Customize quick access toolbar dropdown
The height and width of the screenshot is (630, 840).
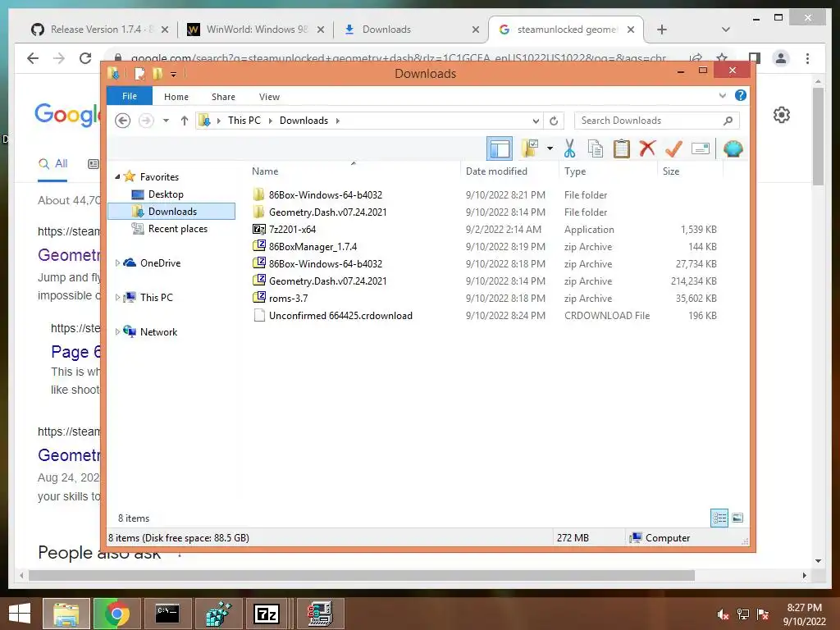tap(174, 74)
